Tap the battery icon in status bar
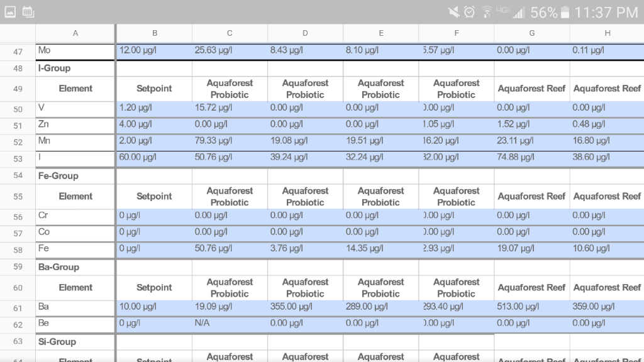This screenshot has height=362, width=644. [x=565, y=13]
